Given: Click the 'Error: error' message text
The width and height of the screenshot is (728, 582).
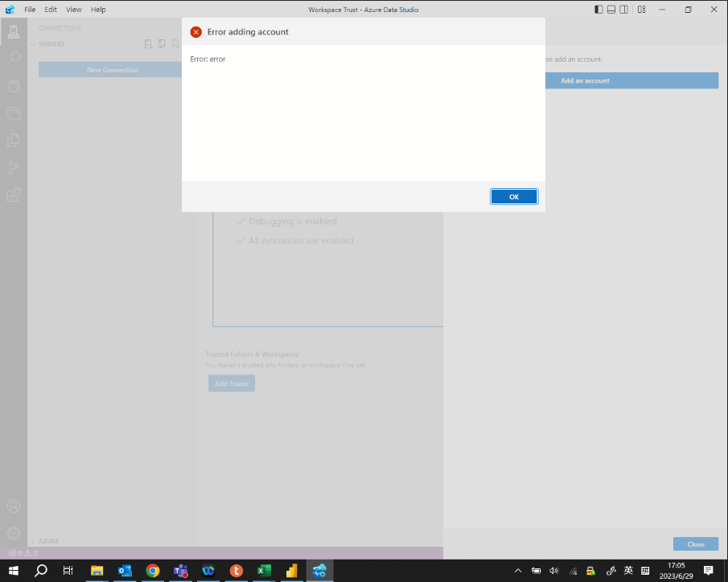Looking at the screenshot, I should [x=208, y=59].
